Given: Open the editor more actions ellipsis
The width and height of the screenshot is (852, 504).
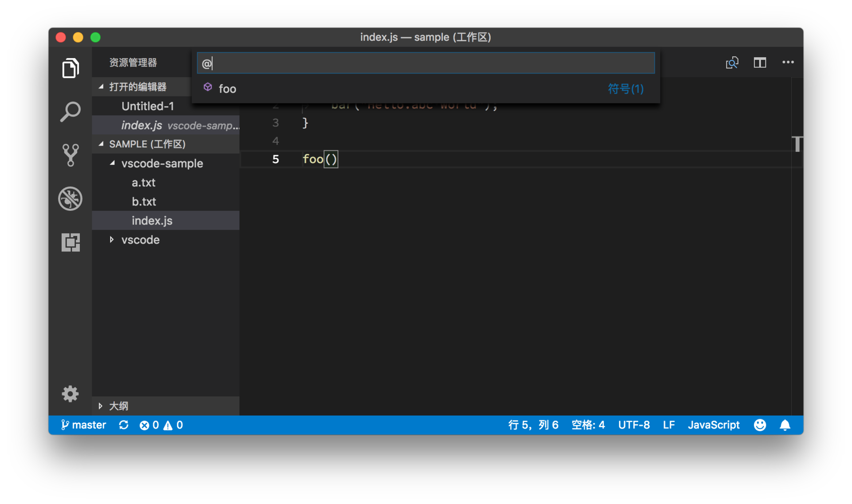Looking at the screenshot, I should tap(788, 63).
